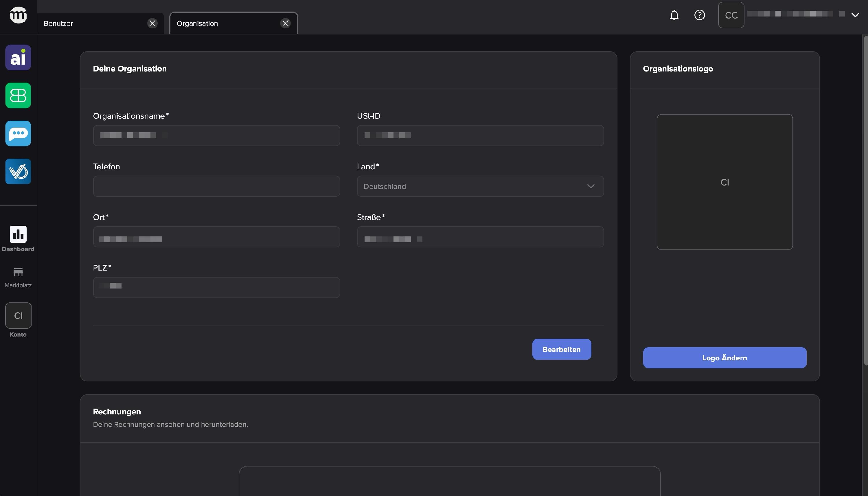Viewport: 868px width, 496px height.
Task: Open the blue checkmark app icon
Action: pyautogui.click(x=18, y=172)
